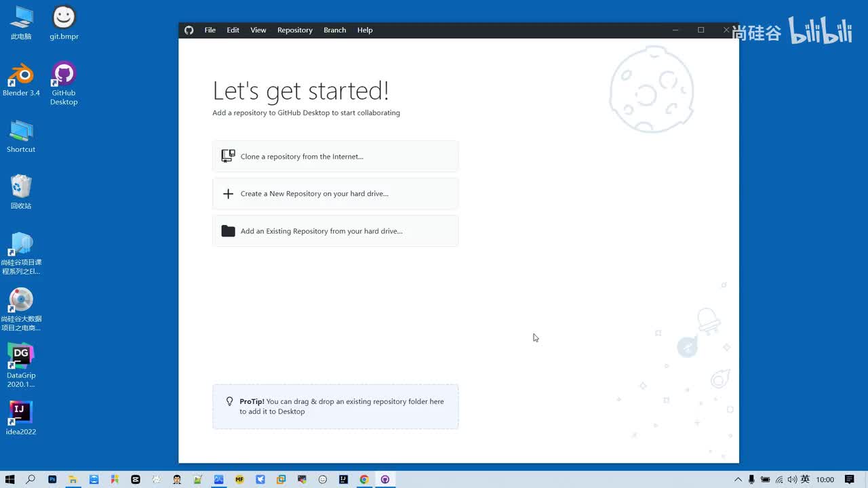This screenshot has width=868, height=488.
Task: Open network Wi-Fi settings in tray
Action: (779, 479)
